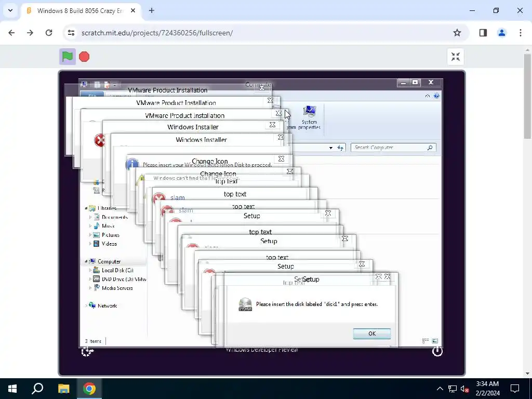Switch to details view icon in status bar
This screenshot has width=532, height=399.
pyautogui.click(x=425, y=341)
